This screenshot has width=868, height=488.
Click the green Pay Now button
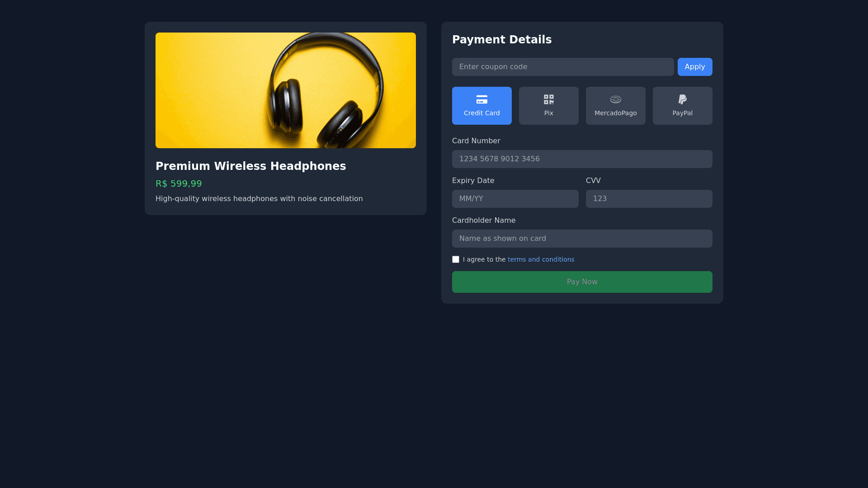582,282
